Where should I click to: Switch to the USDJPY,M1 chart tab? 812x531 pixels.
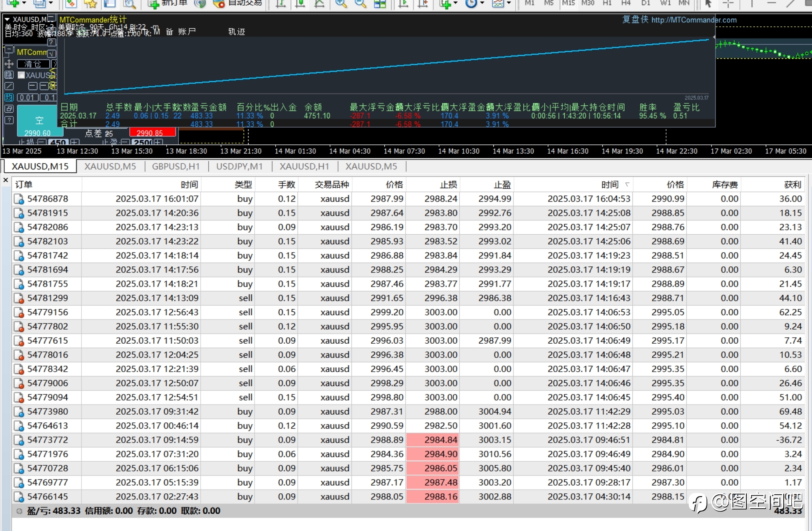tap(239, 166)
